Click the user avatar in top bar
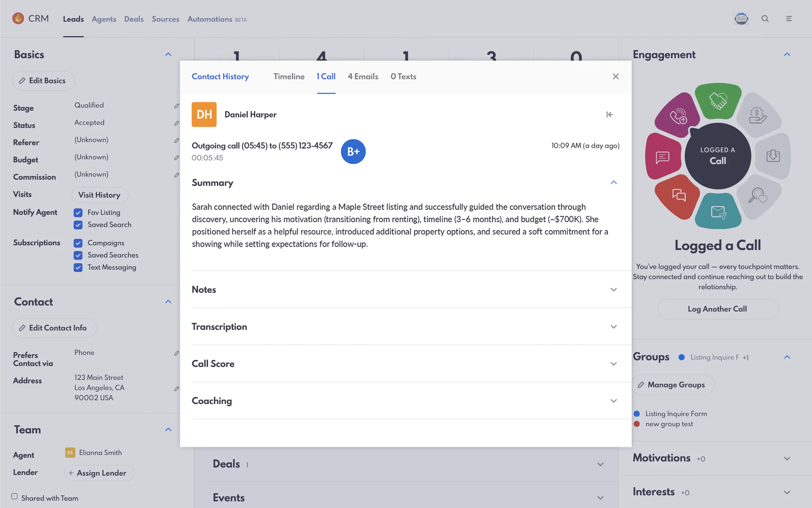Viewport: 812px width, 508px height. pyautogui.click(x=741, y=19)
